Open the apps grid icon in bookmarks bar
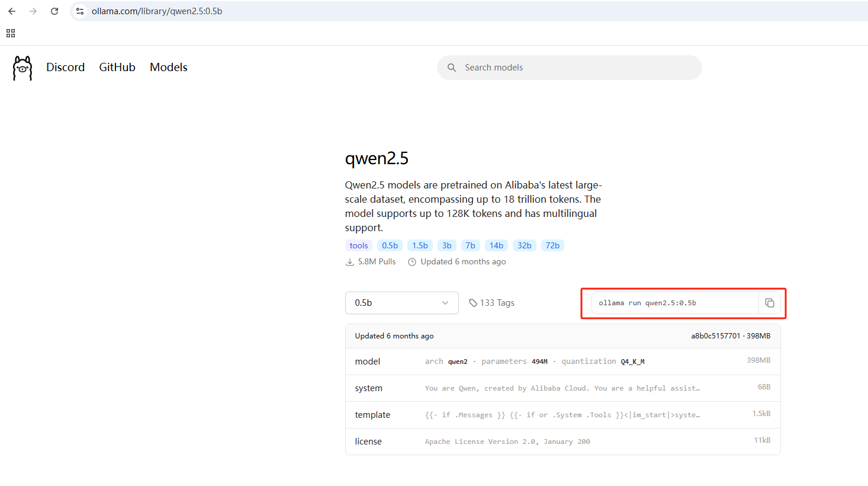This screenshot has width=868, height=486. (x=11, y=33)
